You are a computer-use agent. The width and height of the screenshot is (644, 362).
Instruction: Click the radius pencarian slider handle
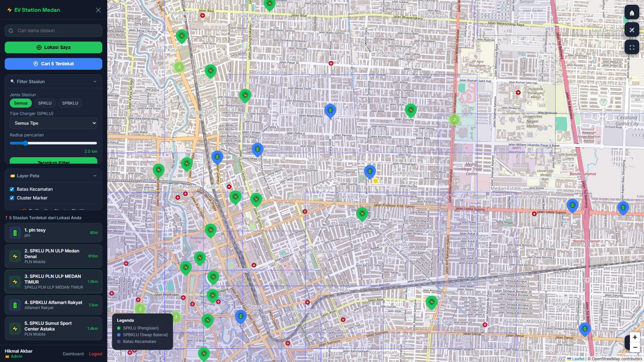[x=25, y=143]
